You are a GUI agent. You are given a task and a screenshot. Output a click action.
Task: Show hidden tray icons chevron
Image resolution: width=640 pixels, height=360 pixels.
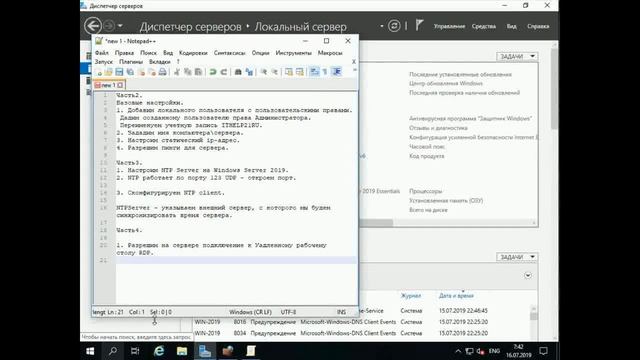pyautogui.click(x=458, y=351)
